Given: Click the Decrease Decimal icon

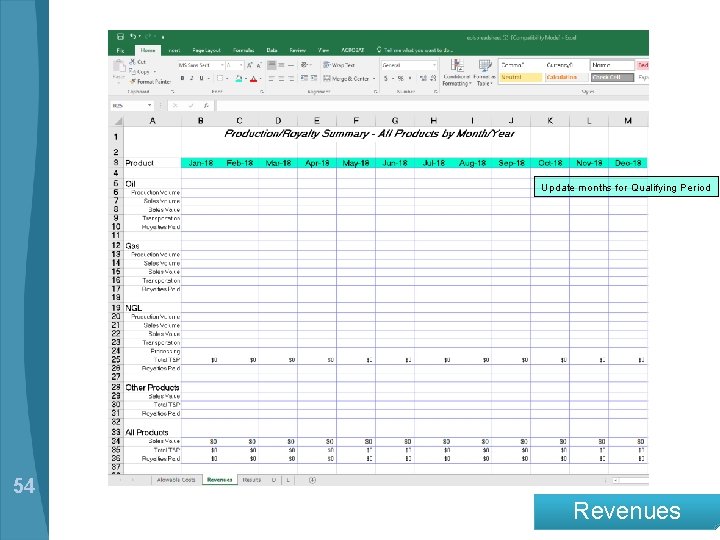Looking at the screenshot, I should point(433,79).
